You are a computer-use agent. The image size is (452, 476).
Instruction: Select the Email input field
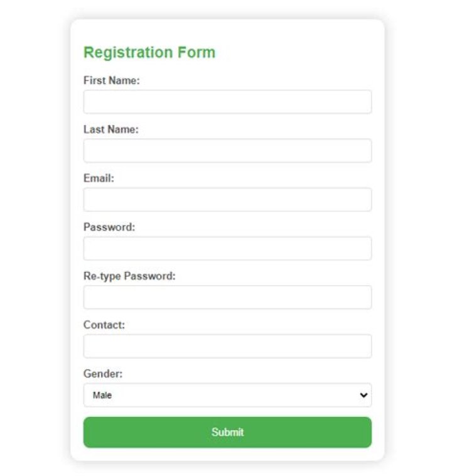227,200
